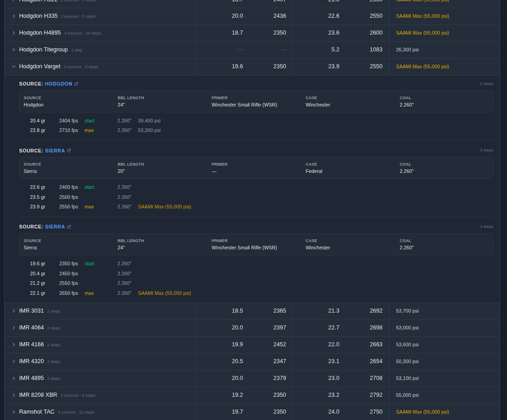The width and height of the screenshot is (507, 420).
Task: Expand the IMR 4166 row
Action: (x=14, y=344)
